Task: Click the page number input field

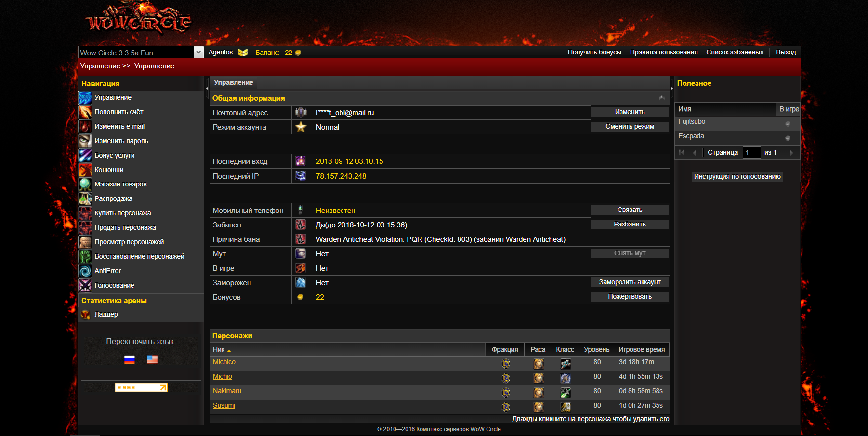Action: pos(751,153)
